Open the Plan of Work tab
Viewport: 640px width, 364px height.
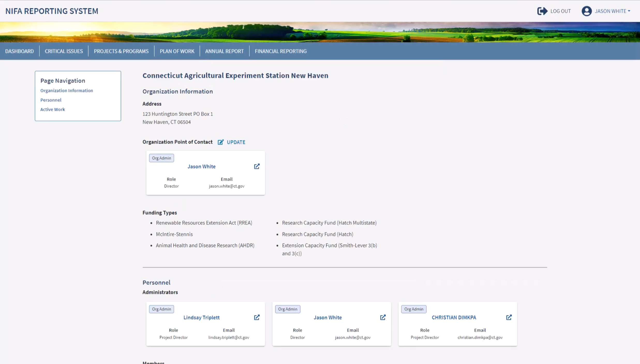[177, 51]
